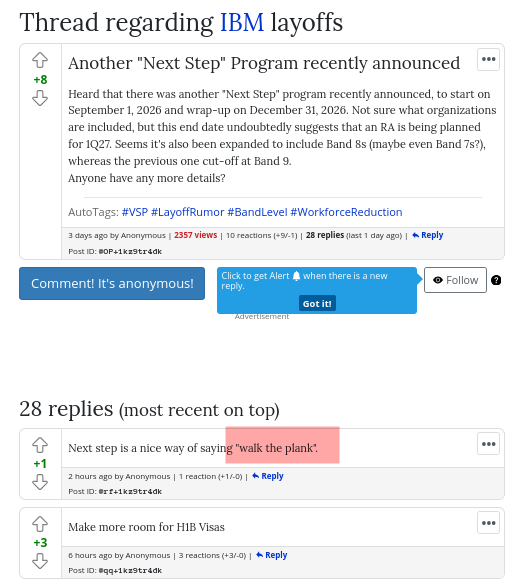522x580 pixels.
Task: Dismiss the alert tip with Got it!
Action: click(317, 303)
